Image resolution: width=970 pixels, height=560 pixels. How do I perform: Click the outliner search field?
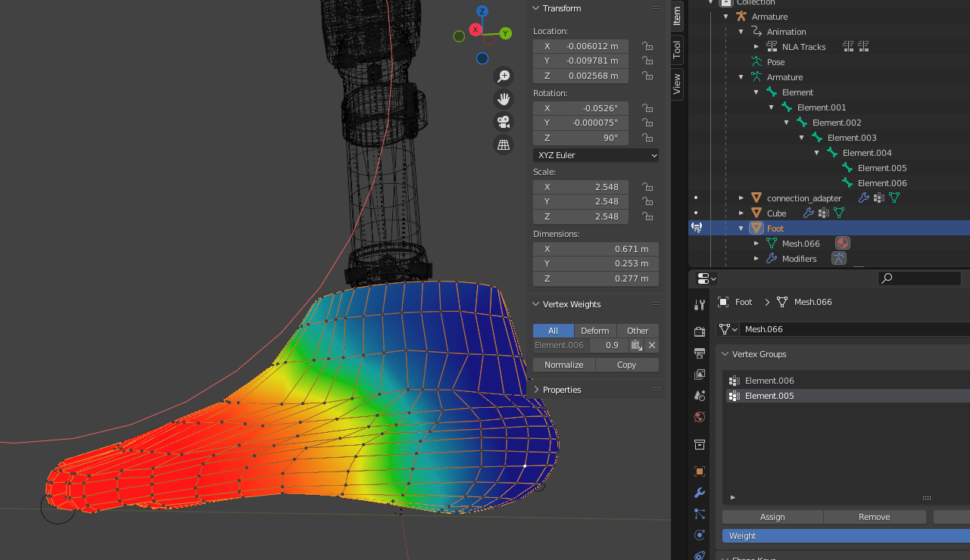pyautogui.click(x=919, y=278)
